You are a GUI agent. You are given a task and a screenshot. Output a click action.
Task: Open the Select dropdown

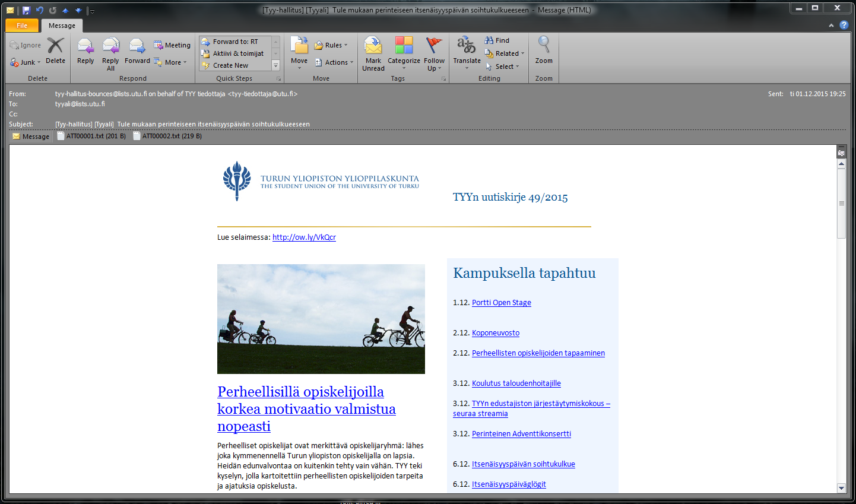(502, 66)
